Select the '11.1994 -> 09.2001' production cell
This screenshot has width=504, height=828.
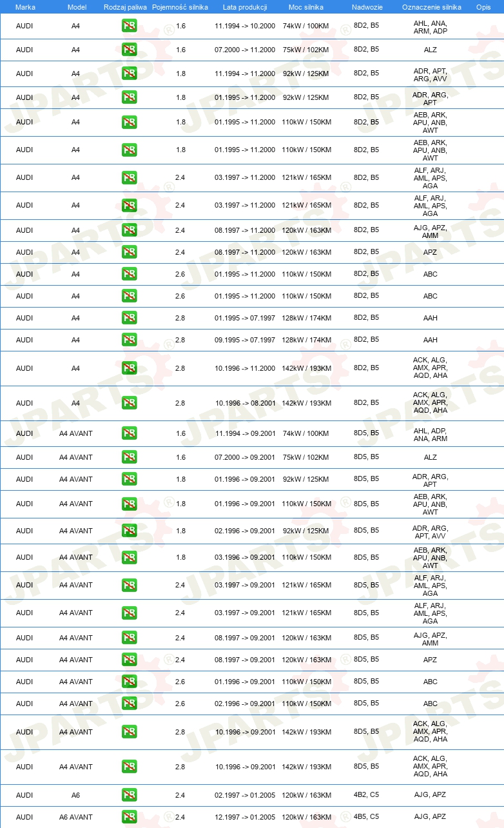click(x=245, y=433)
